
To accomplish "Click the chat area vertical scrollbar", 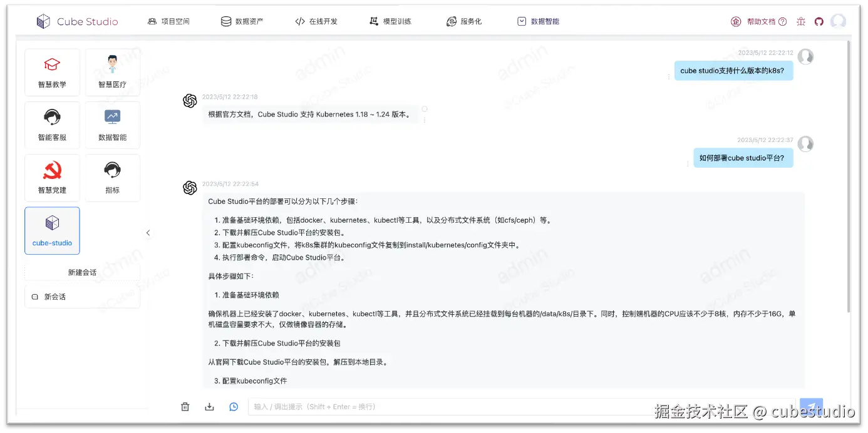I will (849, 176).
